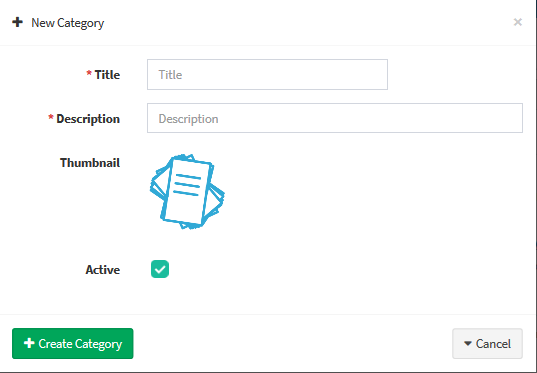Click the Active label text
This screenshot has width=537, height=373.
tap(103, 270)
